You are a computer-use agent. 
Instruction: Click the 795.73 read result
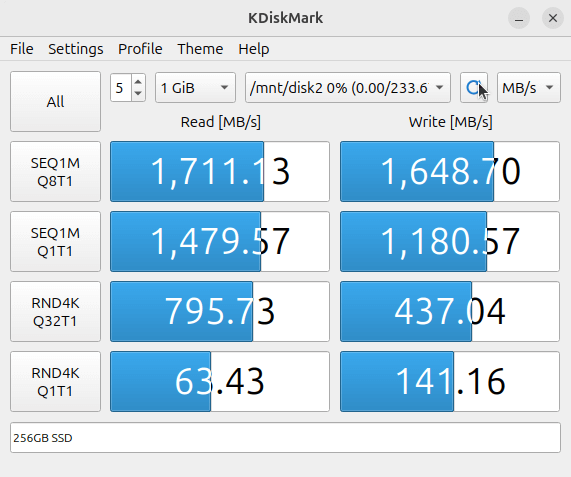click(220, 311)
